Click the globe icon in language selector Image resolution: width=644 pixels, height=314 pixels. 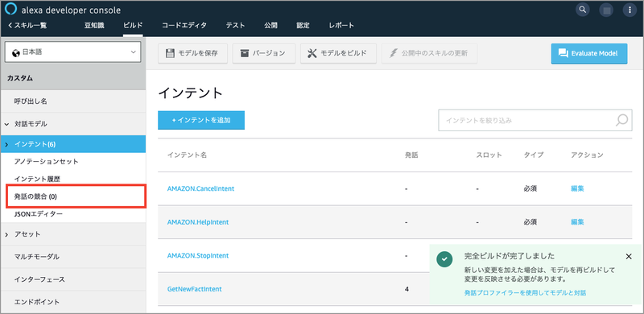16,52
